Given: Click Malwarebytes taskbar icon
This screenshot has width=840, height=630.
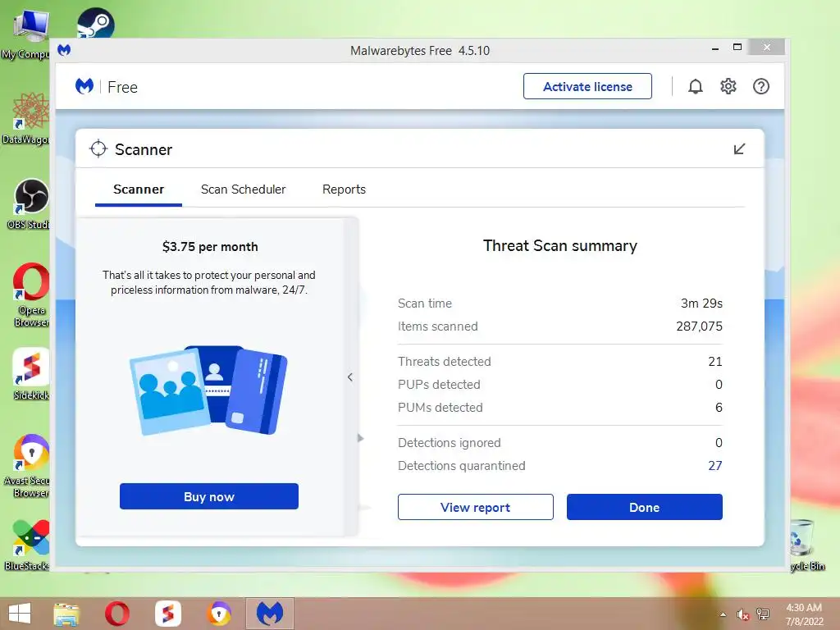Looking at the screenshot, I should click(270, 614).
